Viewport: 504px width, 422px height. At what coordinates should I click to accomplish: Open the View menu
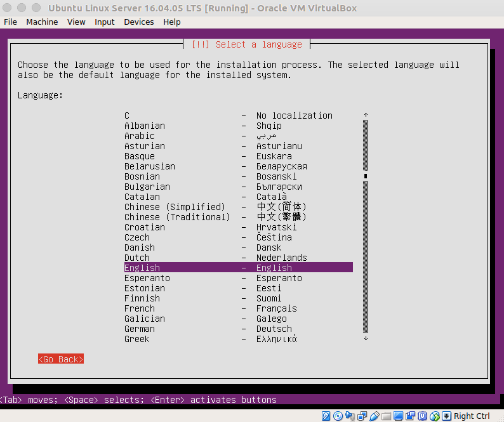(76, 22)
